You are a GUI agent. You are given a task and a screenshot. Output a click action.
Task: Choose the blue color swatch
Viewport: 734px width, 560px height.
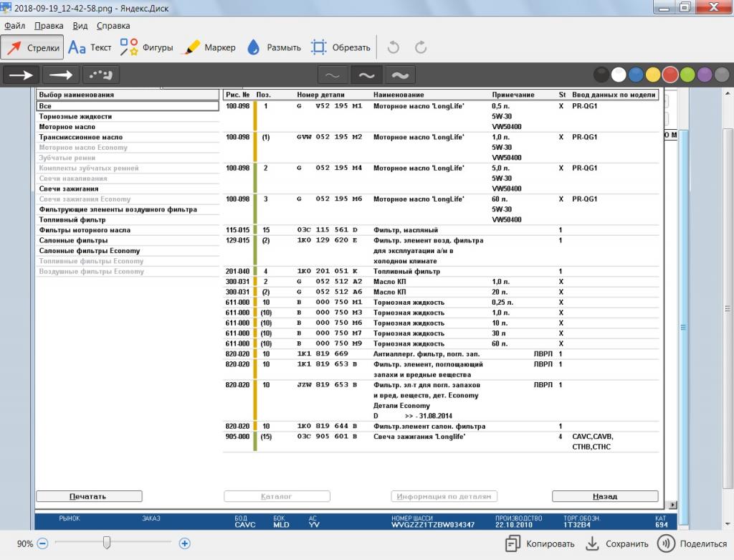[x=636, y=75]
